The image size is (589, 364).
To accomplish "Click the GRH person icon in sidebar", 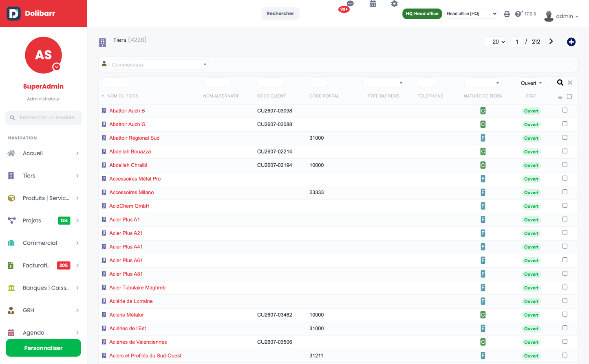I will pos(11,310).
